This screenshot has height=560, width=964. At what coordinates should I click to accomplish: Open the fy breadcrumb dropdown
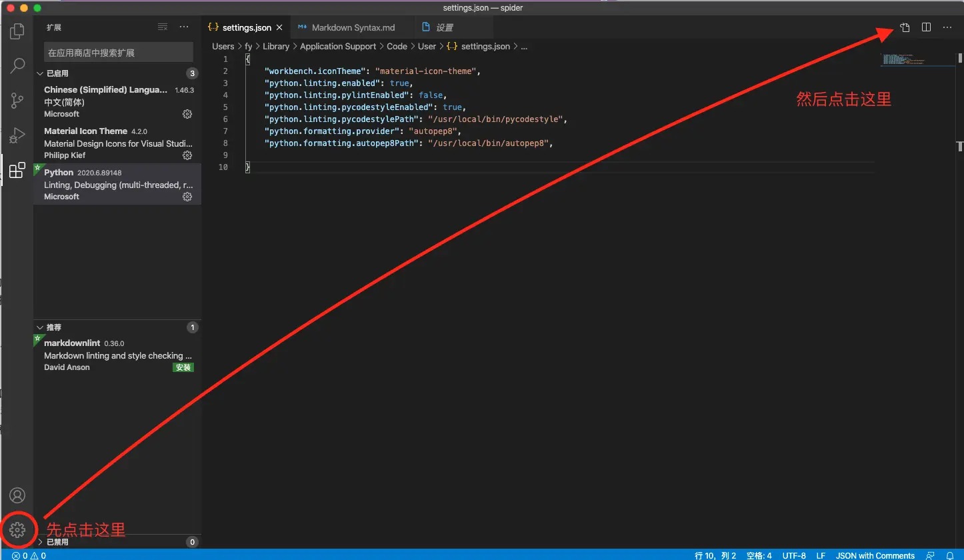coord(249,47)
